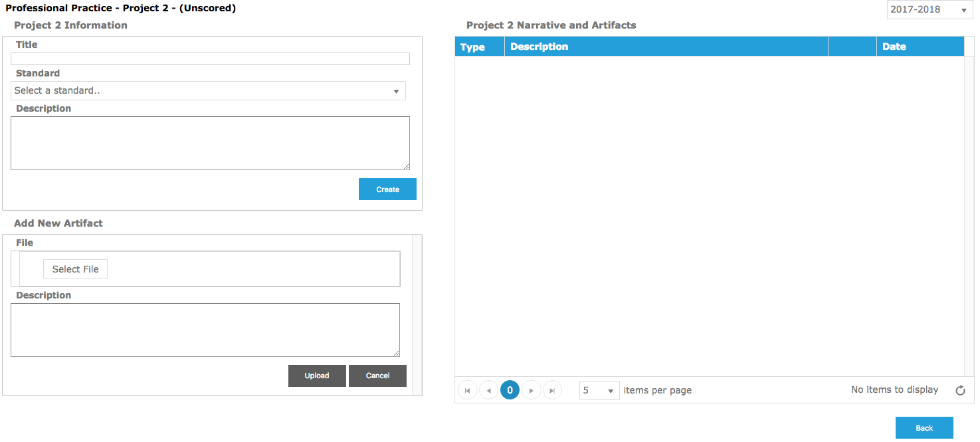The width and height of the screenshot is (980, 442).
Task: Go to the last page arrow
Action: (552, 390)
